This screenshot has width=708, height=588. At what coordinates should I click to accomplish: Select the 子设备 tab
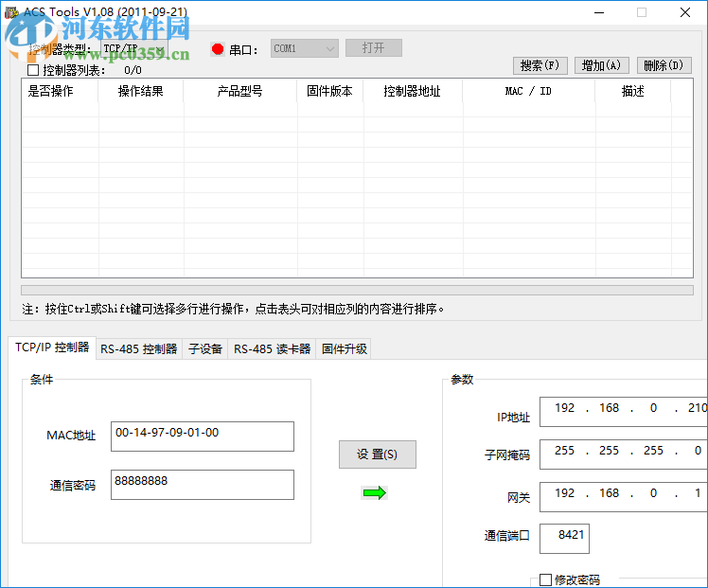click(x=205, y=349)
